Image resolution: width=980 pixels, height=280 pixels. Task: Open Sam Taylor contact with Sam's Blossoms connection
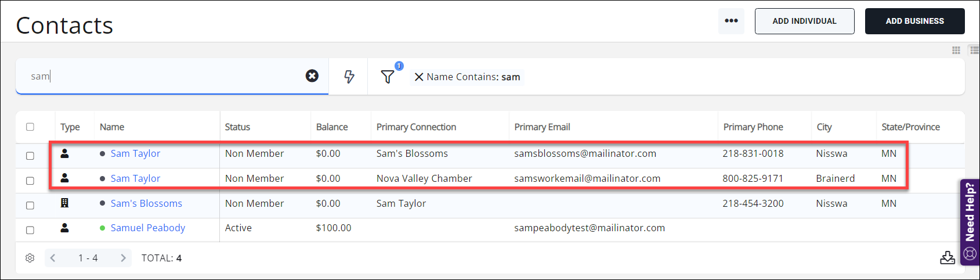(x=135, y=153)
